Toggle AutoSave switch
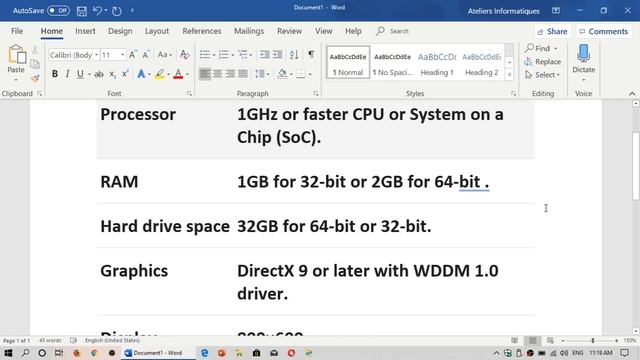The height and width of the screenshot is (360, 640). point(58,11)
